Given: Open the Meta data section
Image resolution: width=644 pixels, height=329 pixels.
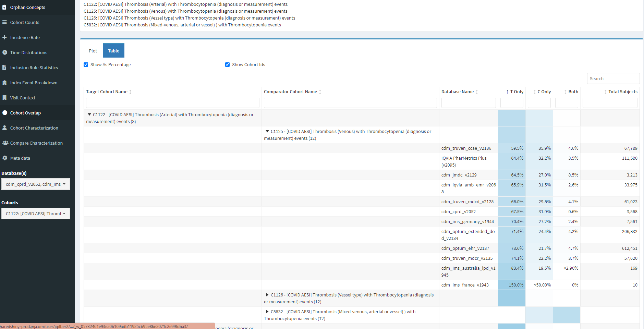Looking at the screenshot, I should coord(20,158).
